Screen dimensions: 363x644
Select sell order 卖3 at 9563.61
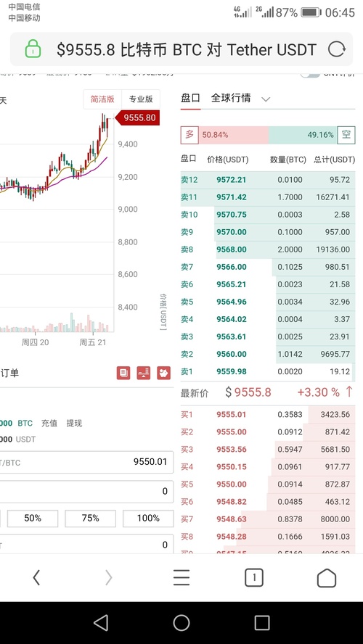tap(268, 337)
